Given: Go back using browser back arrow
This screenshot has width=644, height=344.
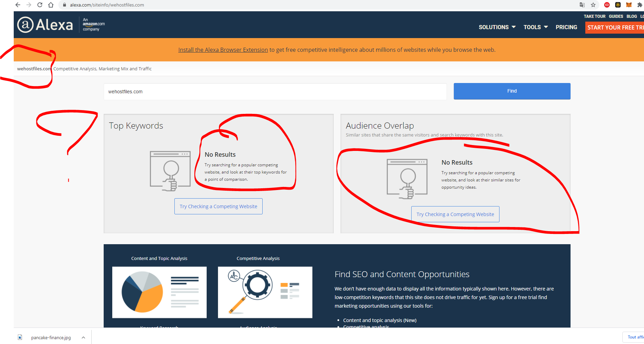Looking at the screenshot, I should coord(18,5).
